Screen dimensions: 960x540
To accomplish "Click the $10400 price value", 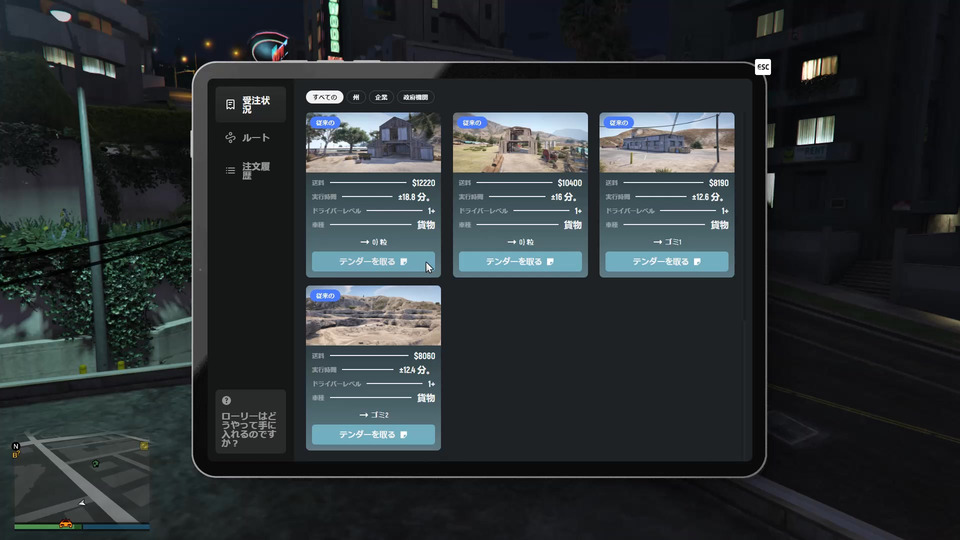I will click(x=570, y=183).
